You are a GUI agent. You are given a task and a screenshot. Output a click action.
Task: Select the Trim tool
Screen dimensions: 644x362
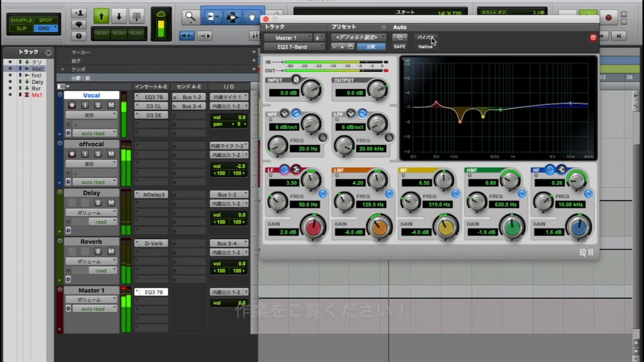click(x=213, y=17)
